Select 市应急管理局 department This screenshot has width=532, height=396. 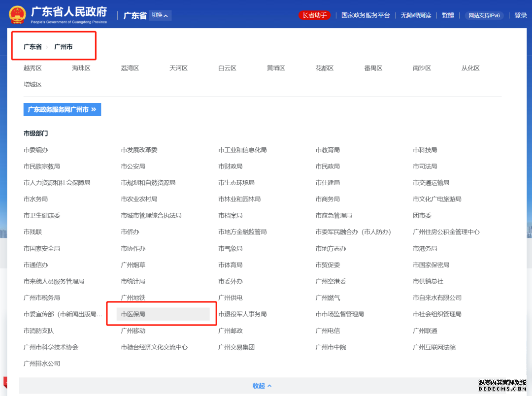(x=334, y=215)
